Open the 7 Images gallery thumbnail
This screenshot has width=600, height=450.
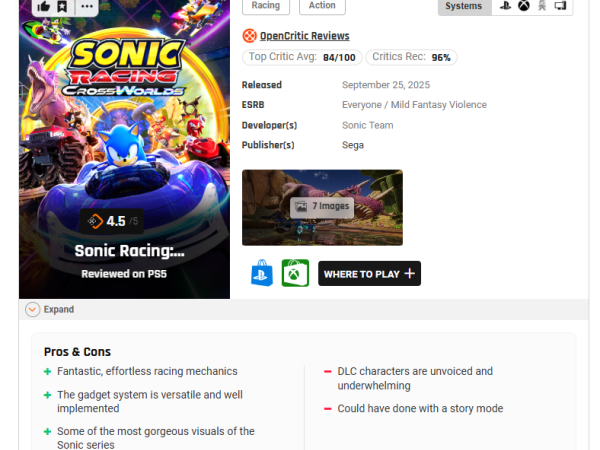tap(322, 207)
